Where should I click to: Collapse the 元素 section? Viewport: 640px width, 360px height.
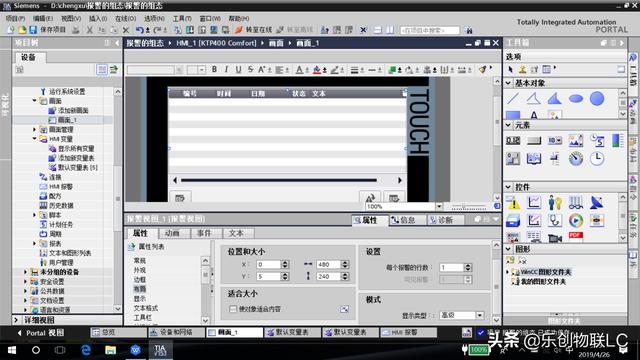508,125
